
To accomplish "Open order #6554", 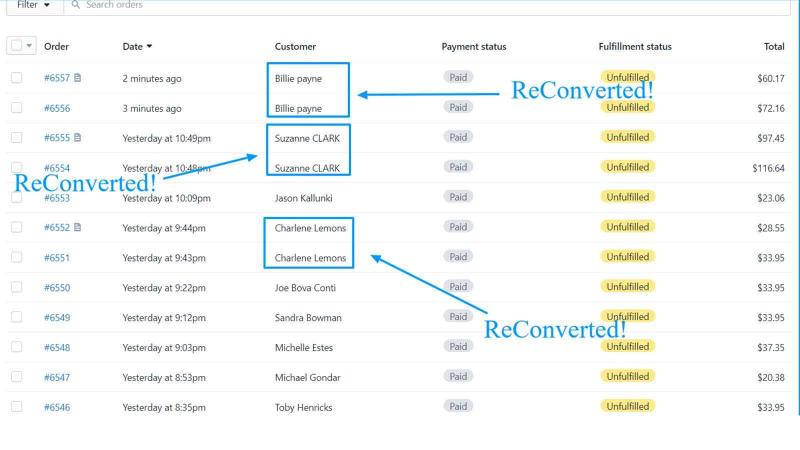I will 57,168.
